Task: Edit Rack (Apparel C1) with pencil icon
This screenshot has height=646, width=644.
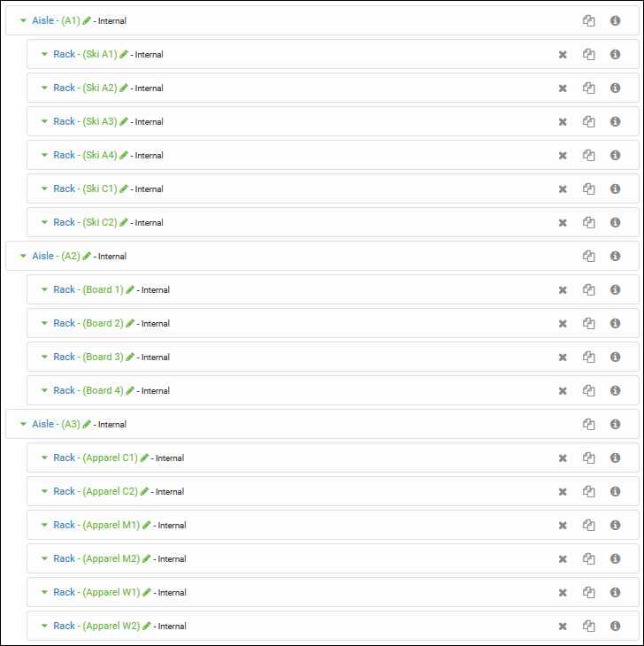Action: [x=144, y=458]
